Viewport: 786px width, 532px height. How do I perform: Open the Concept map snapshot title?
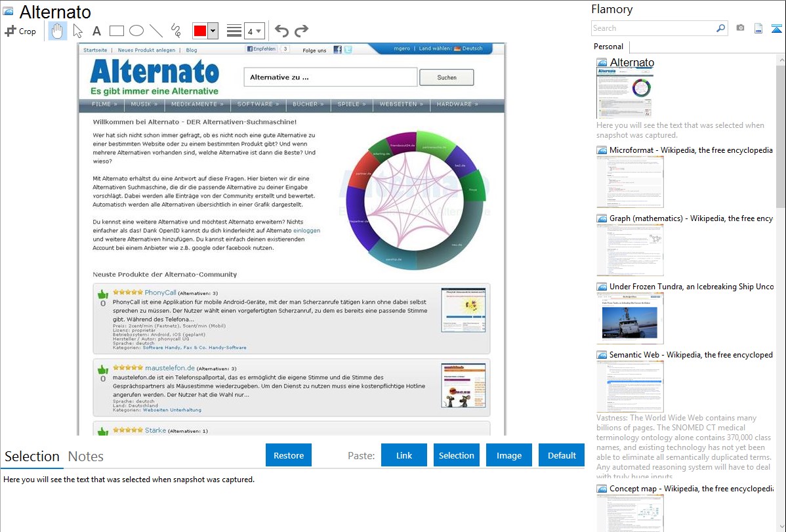point(691,488)
